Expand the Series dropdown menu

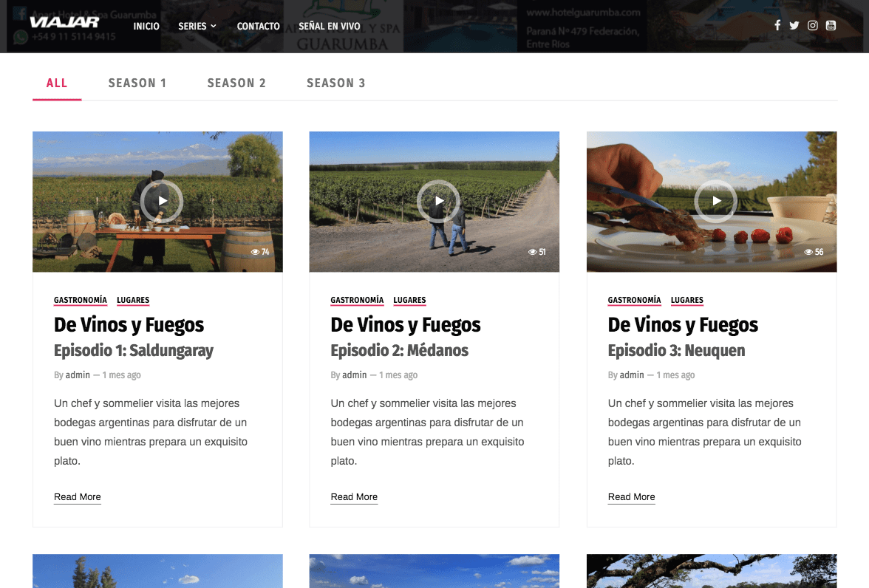197,26
